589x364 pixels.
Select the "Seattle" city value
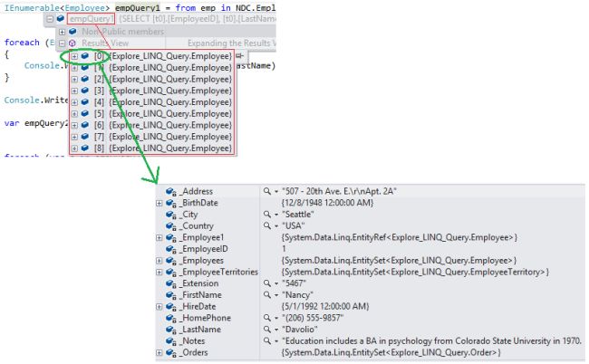[298, 215]
